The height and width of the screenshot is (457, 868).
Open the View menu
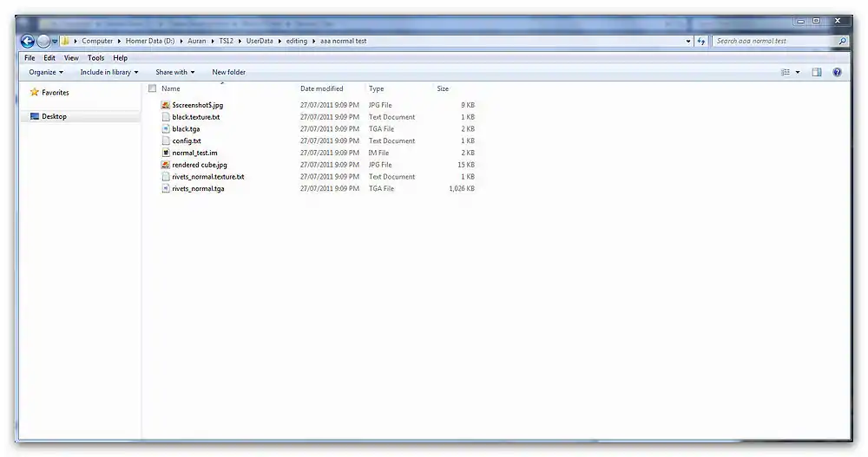(x=71, y=58)
